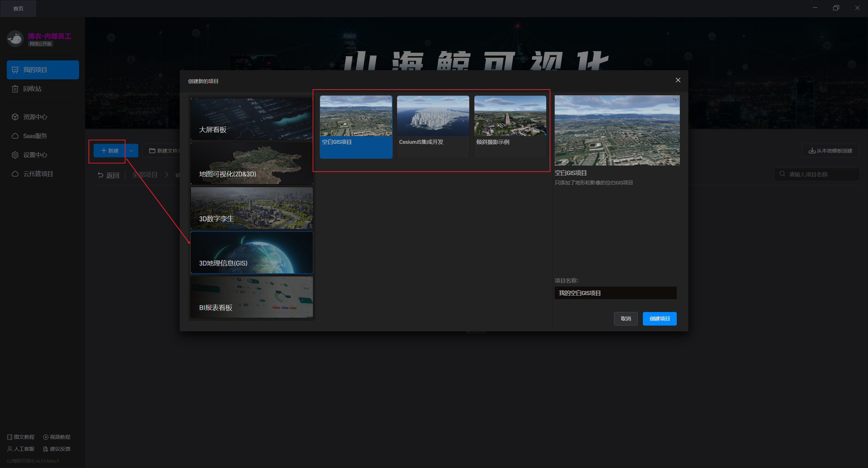The width and height of the screenshot is (868, 468).
Task: Open 云托管项目 in sidebar
Action: tap(38, 174)
